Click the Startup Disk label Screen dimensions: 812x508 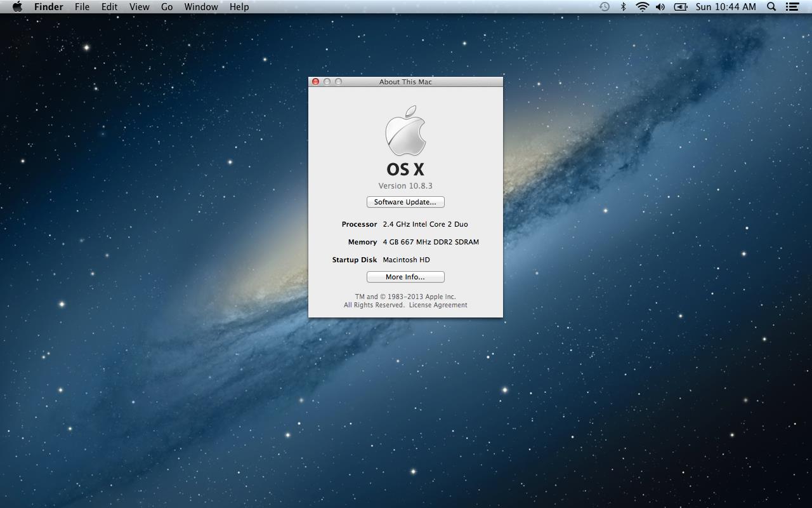tap(355, 260)
